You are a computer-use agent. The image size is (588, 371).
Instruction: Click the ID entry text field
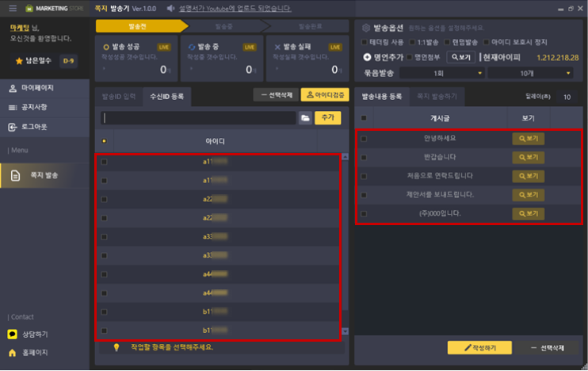click(198, 118)
